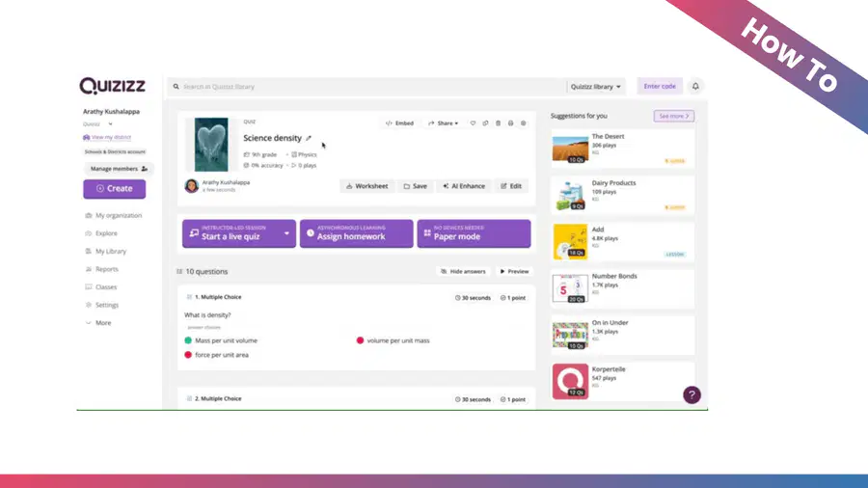The height and width of the screenshot is (488, 868).
Task: Open the Number Bonds suggestion
Action: [622, 288]
